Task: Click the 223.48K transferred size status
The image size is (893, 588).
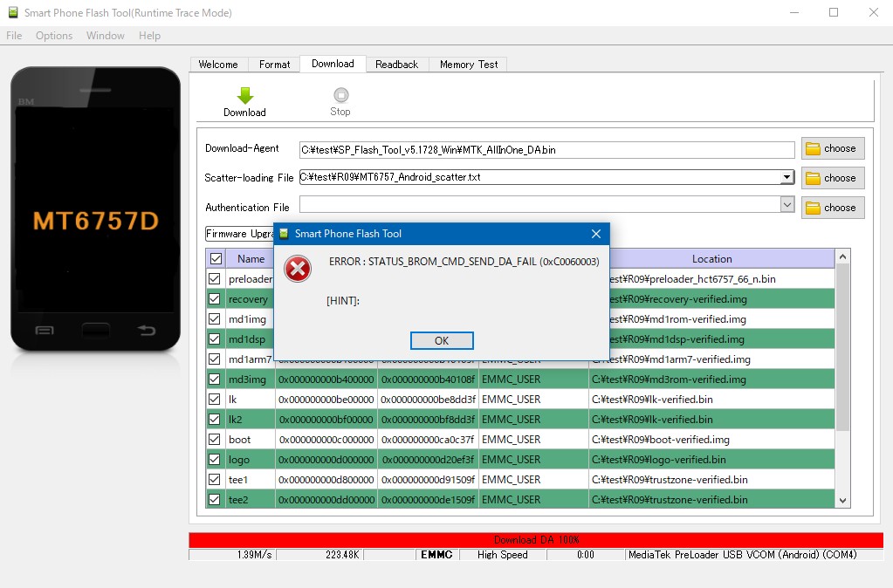Action: click(319, 555)
